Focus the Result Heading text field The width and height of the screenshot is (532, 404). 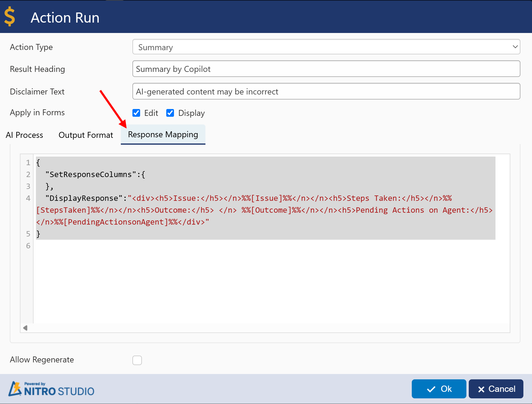(x=326, y=69)
